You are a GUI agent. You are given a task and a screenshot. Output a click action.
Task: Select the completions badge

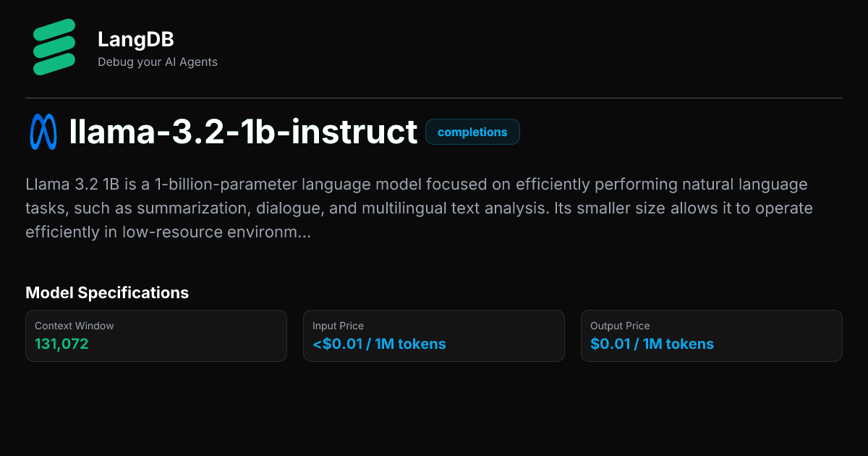tap(472, 132)
